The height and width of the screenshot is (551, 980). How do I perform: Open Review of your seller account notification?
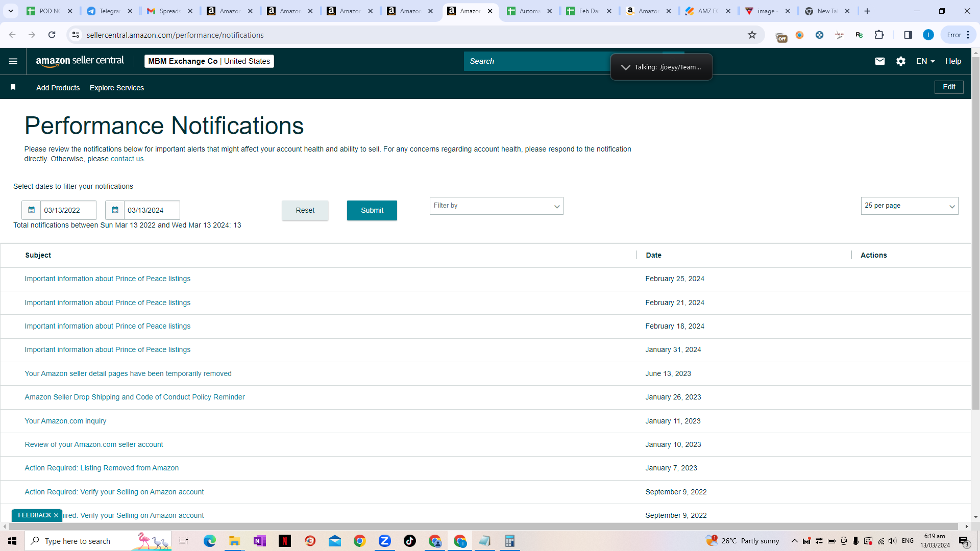[x=94, y=445]
